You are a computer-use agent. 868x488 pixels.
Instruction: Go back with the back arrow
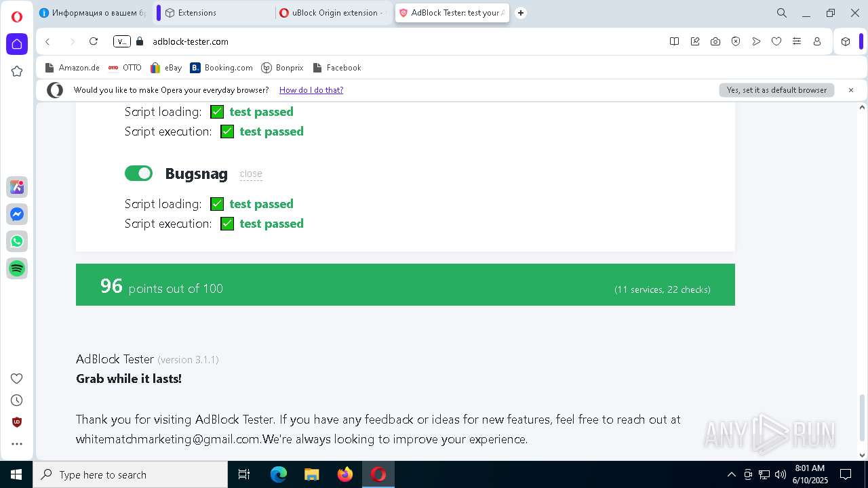(47, 41)
